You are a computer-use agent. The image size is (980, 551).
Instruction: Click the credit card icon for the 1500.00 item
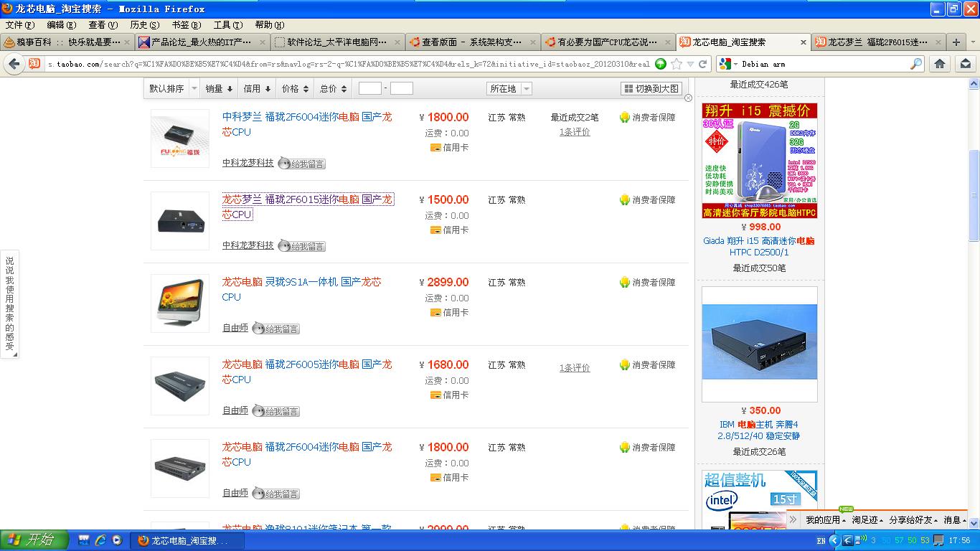click(x=435, y=230)
